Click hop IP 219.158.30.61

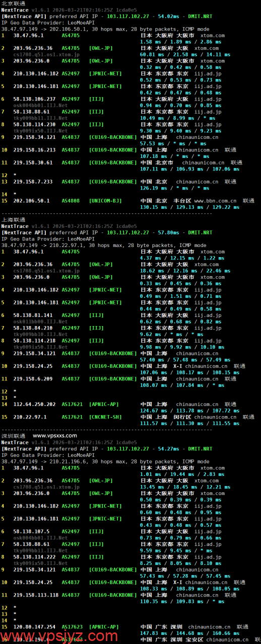click(33, 163)
